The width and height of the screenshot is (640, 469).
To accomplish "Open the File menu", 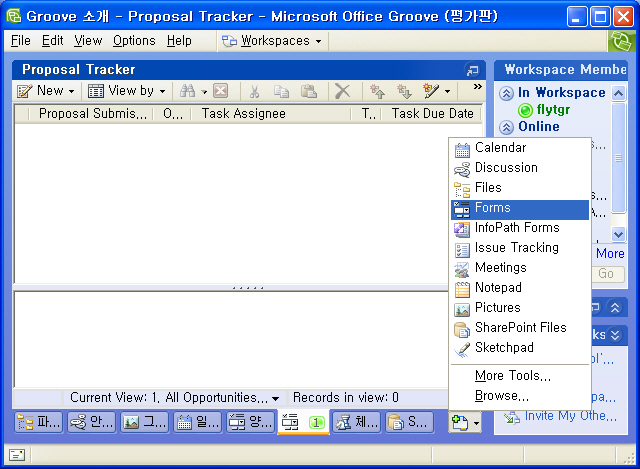I will tap(20, 41).
